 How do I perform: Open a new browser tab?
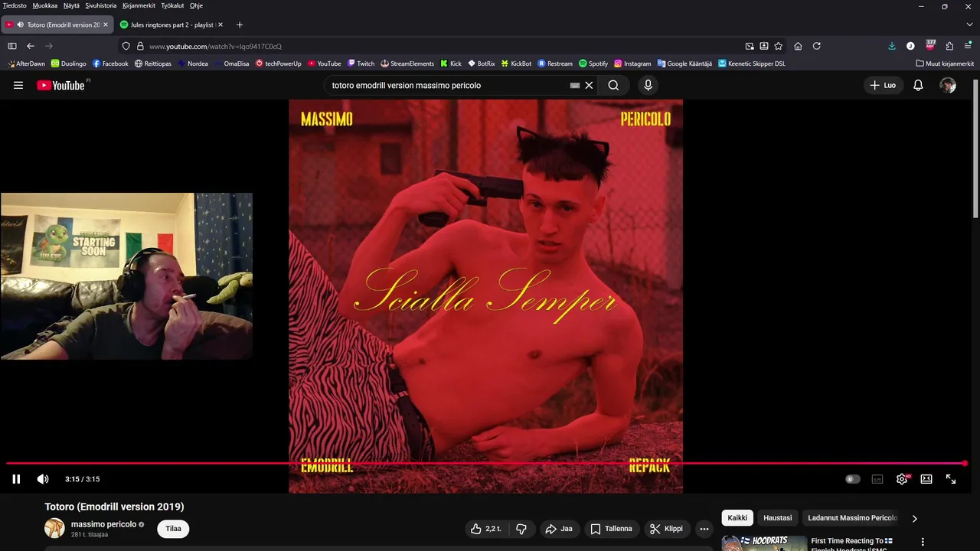click(240, 24)
